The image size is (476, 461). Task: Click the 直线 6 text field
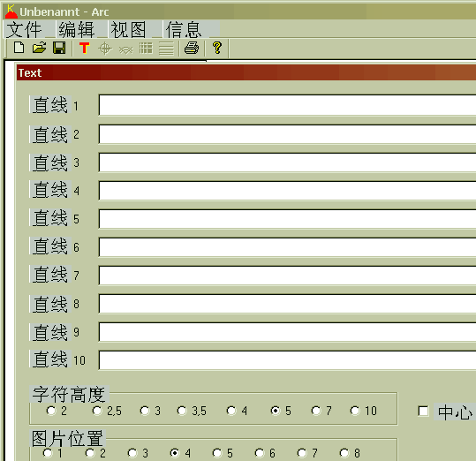(x=287, y=247)
